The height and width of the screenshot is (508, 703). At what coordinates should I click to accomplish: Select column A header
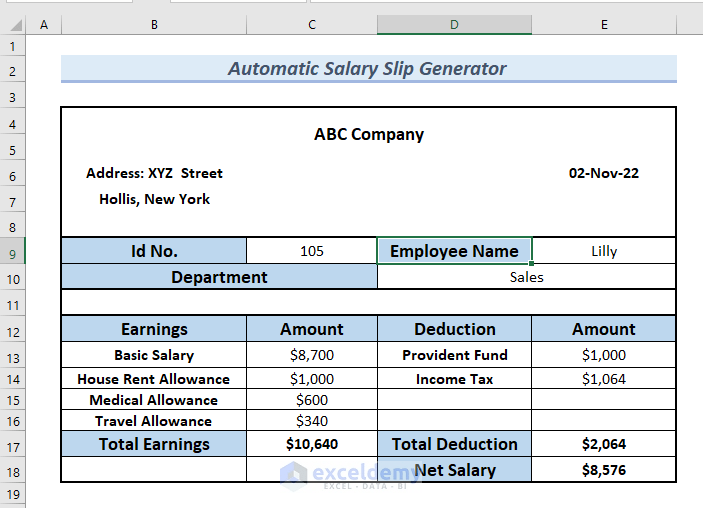point(43,25)
